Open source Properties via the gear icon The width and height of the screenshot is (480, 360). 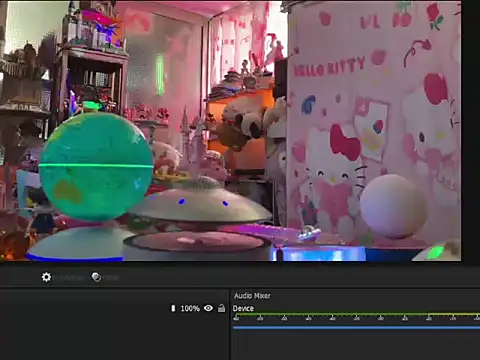pyautogui.click(x=46, y=277)
